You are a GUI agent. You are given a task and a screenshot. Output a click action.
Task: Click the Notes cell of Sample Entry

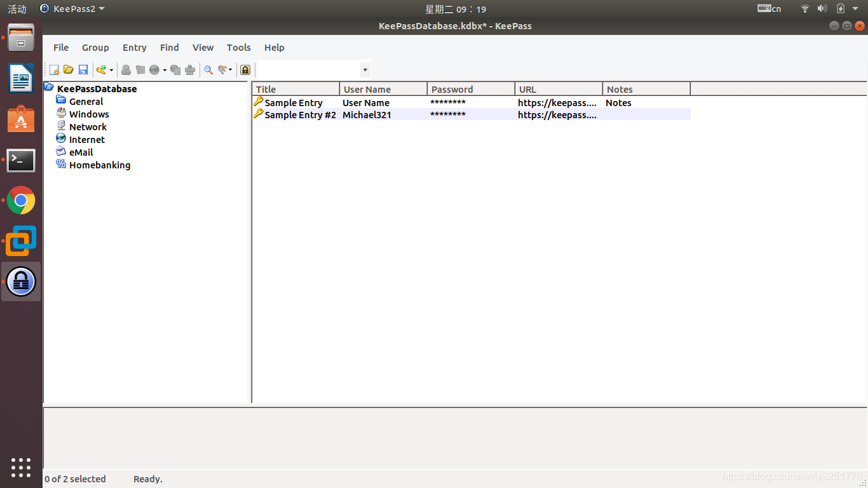[618, 103]
